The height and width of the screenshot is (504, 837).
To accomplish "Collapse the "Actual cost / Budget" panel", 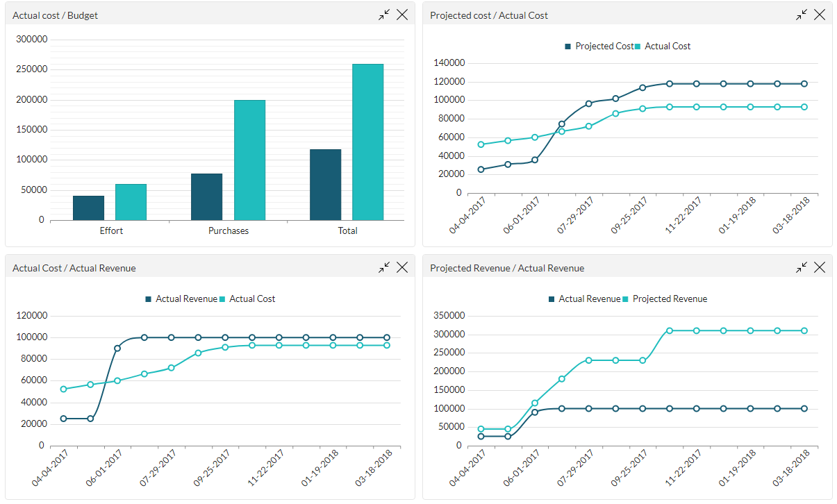I will click(x=384, y=14).
